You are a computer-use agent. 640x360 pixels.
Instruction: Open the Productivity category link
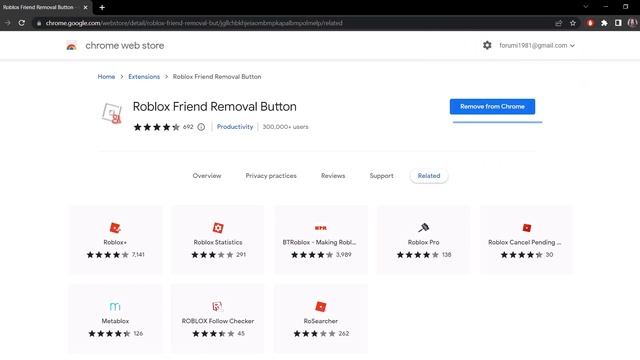coord(235,127)
